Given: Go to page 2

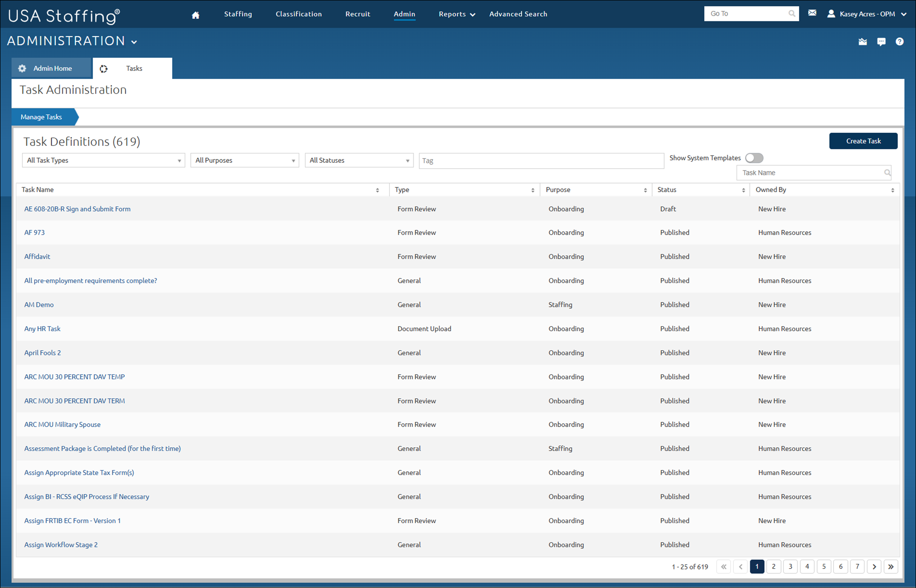Looking at the screenshot, I should [773, 567].
